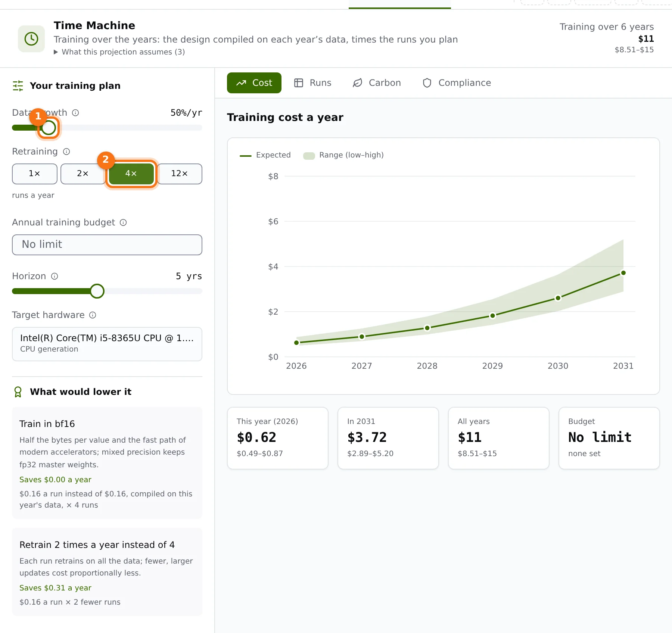Click the table icon in the Runs tab
This screenshot has width=672, height=633.
299,83
